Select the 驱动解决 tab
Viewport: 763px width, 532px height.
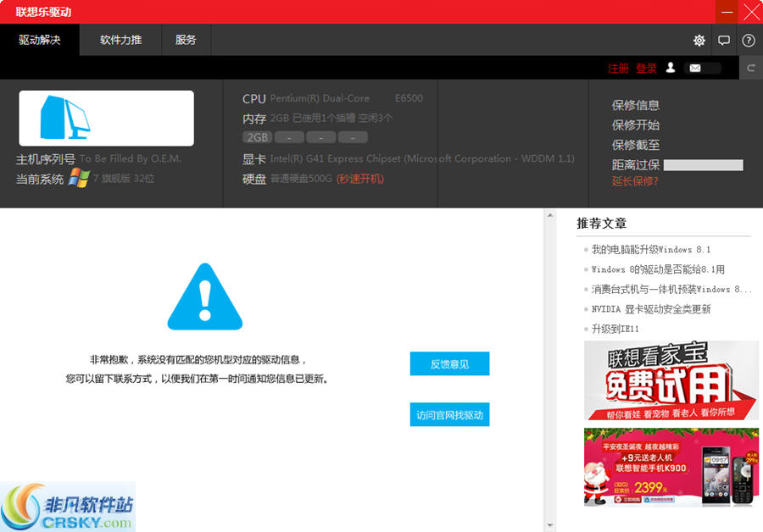coord(40,40)
